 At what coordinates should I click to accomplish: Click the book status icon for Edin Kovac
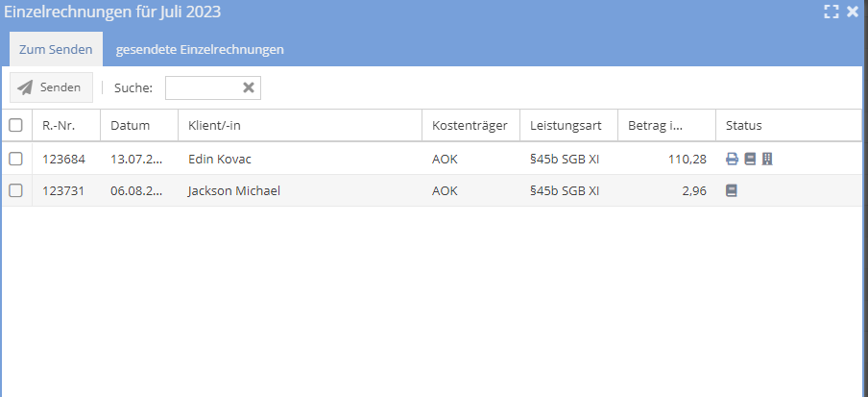(750, 159)
